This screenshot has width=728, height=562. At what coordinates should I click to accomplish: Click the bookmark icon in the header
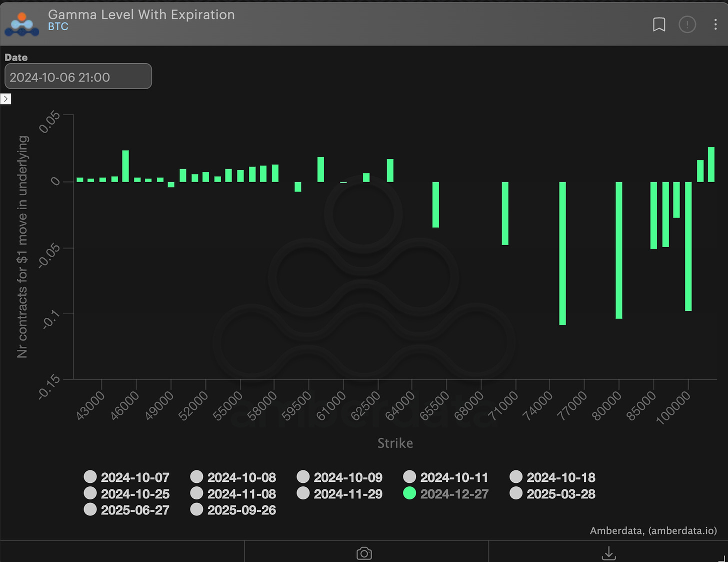click(659, 24)
